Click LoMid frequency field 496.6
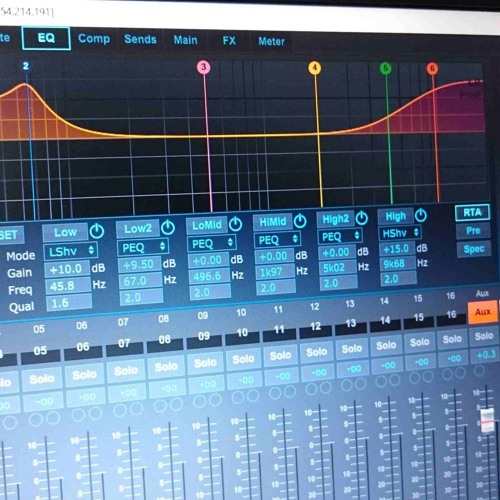The image size is (500, 500). pyautogui.click(x=209, y=276)
